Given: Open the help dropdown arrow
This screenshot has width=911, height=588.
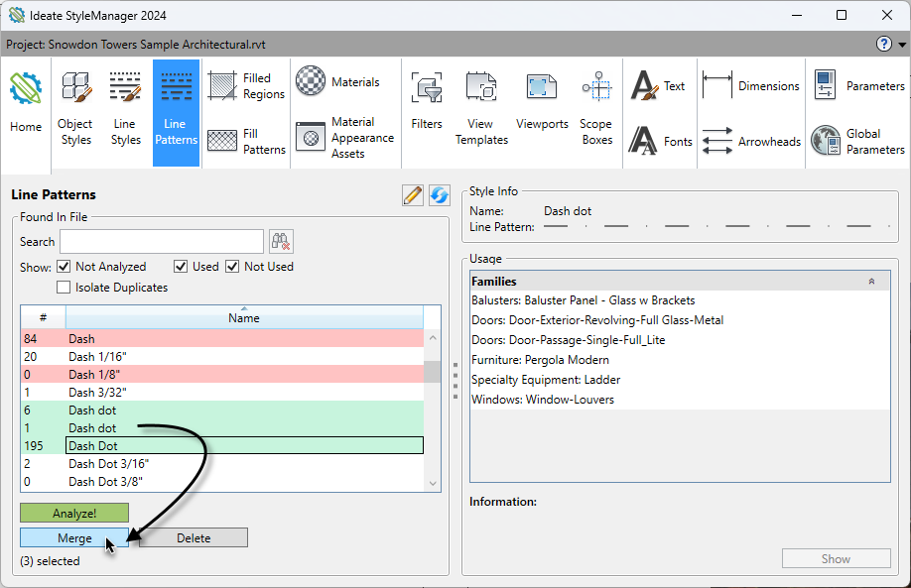Looking at the screenshot, I should pyautogui.click(x=900, y=43).
